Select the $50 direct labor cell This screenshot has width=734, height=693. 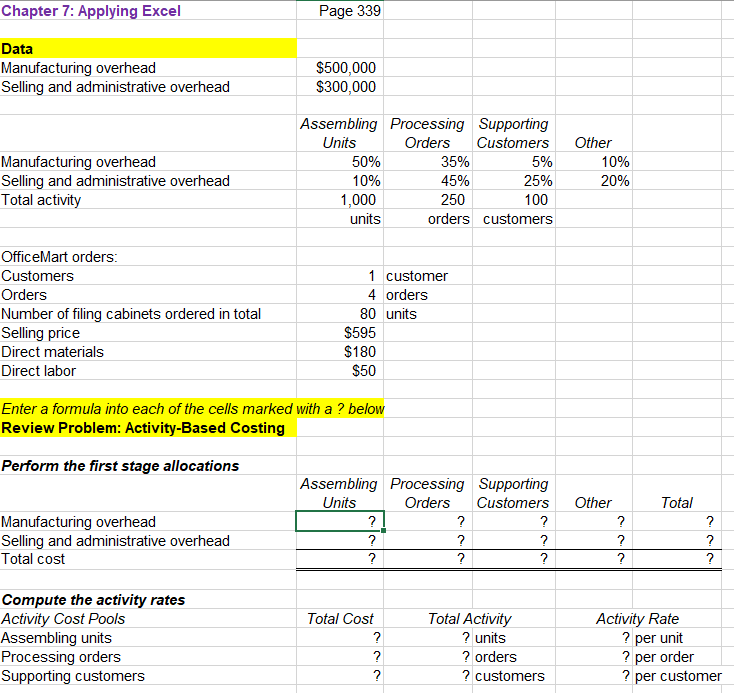340,370
